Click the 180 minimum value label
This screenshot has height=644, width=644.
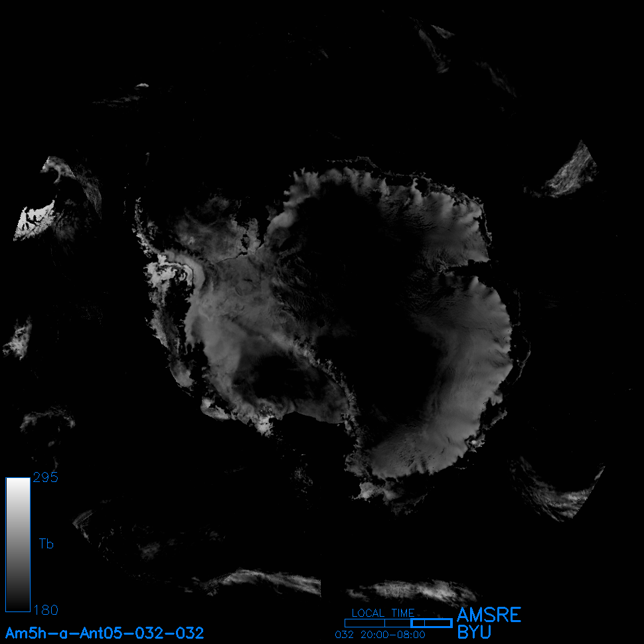click(45, 609)
